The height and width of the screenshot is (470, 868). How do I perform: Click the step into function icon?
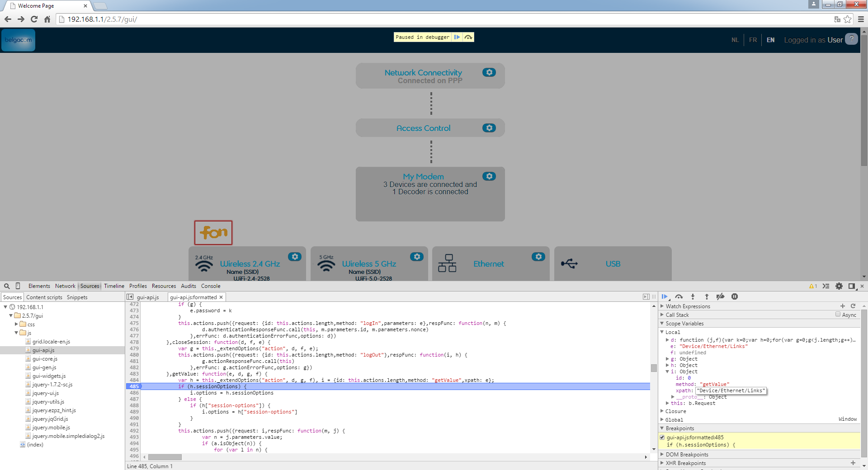tap(693, 297)
